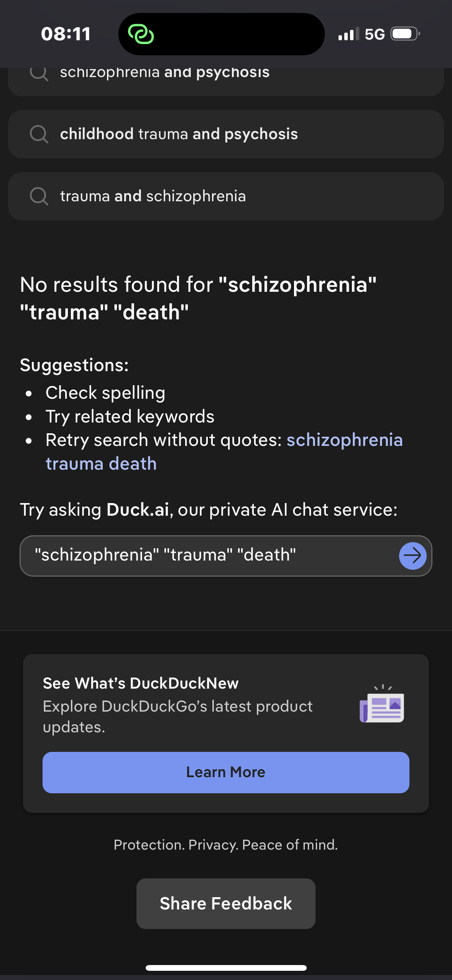Select suggestion schizophrenia and psychosis
This screenshot has width=452, height=980.
165,73
